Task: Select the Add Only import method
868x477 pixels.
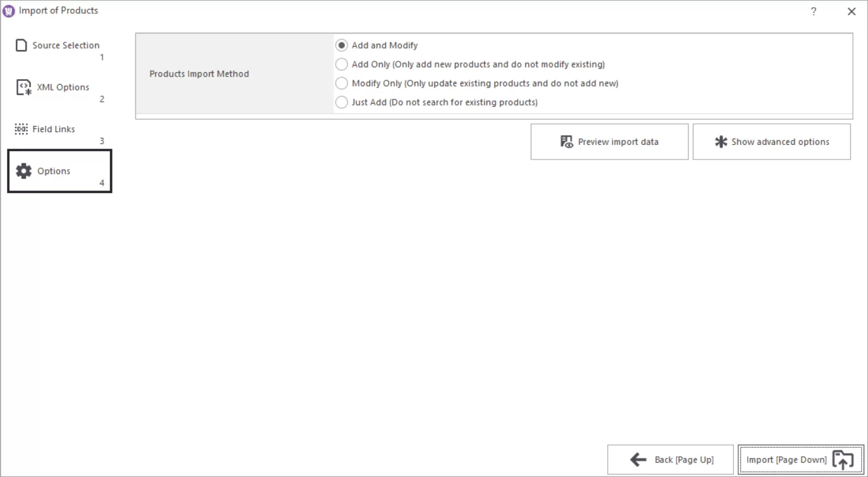Action: 342,64
